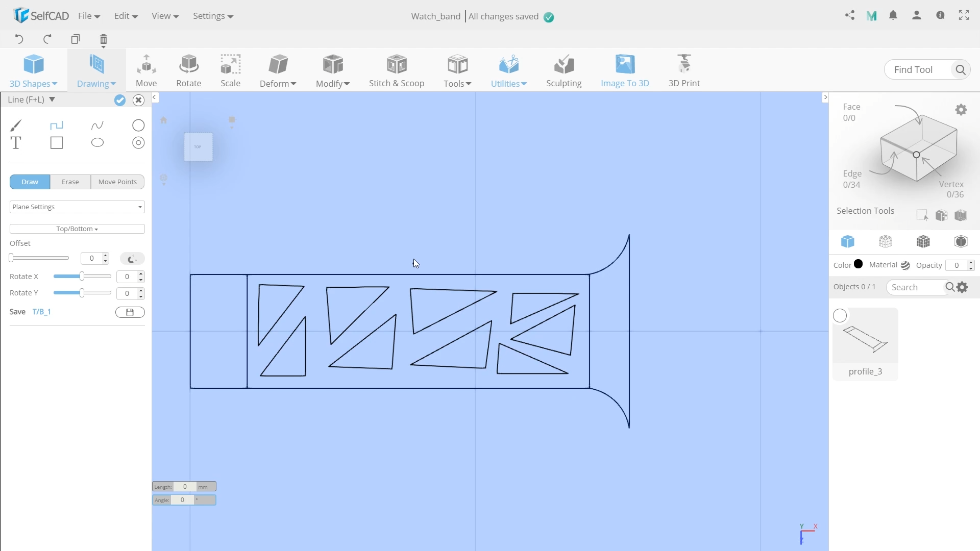Select the profile_3 object radio circle
The width and height of the screenshot is (980, 551).
coord(840,316)
